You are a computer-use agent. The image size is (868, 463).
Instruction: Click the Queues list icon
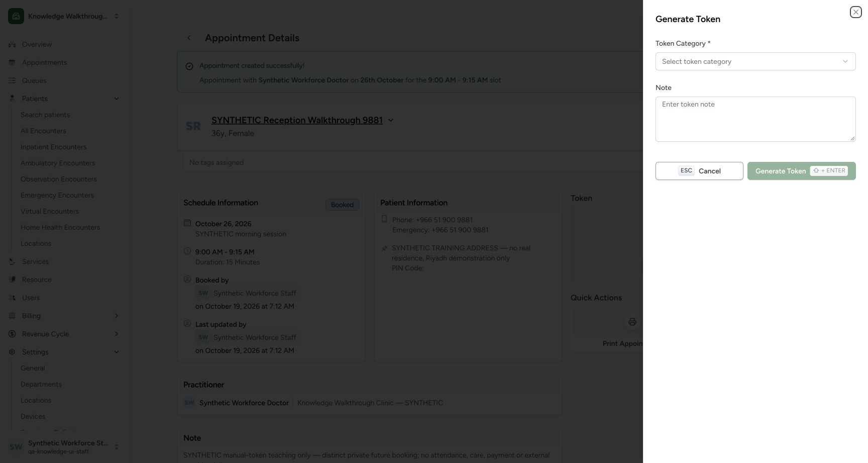click(12, 80)
